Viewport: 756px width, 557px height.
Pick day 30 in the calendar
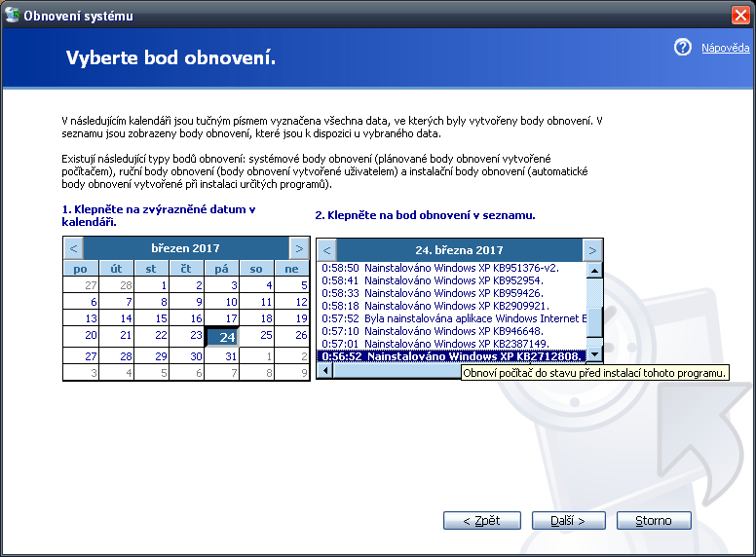(187, 356)
